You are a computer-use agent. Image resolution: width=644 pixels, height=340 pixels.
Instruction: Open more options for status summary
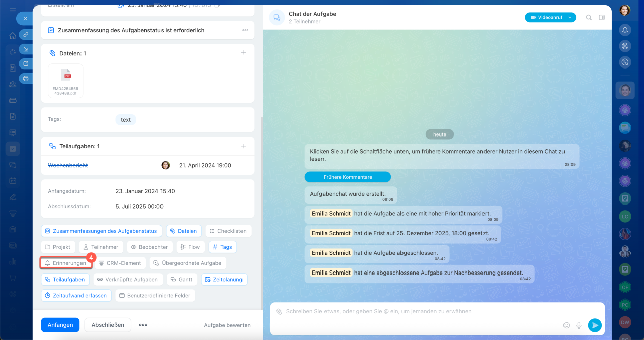pyautogui.click(x=245, y=30)
